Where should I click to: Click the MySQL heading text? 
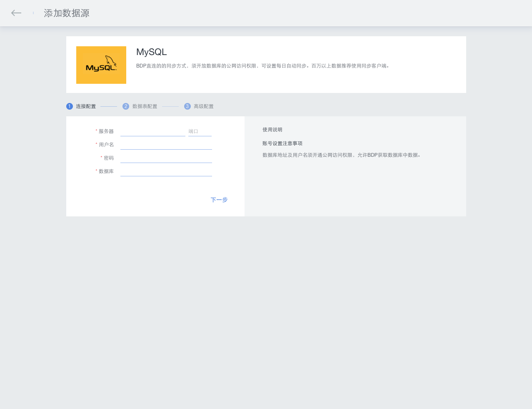[152, 52]
